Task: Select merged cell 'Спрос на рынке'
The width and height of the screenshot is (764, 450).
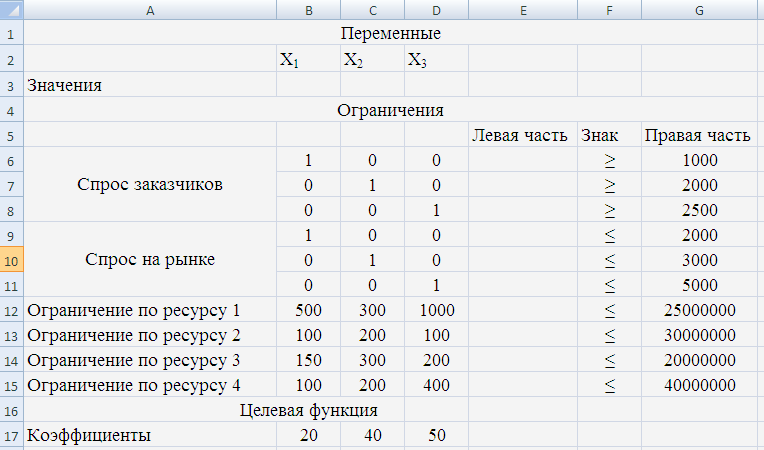Action: [x=150, y=260]
